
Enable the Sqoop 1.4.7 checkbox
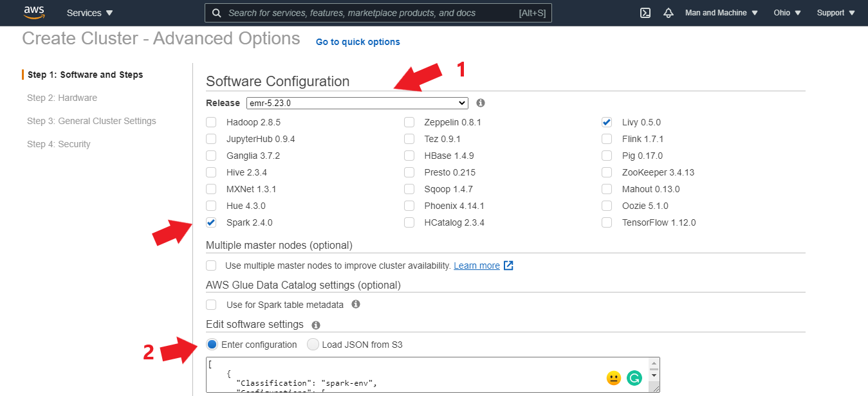[409, 189]
